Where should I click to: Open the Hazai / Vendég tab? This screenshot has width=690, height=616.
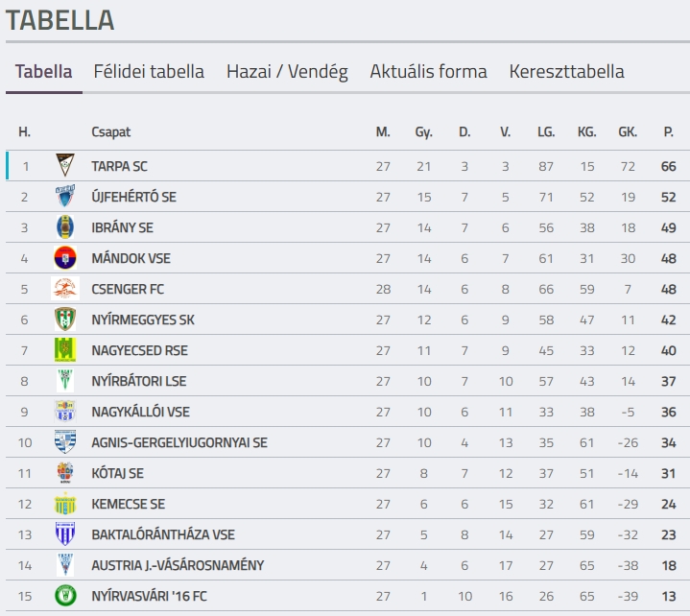click(287, 71)
